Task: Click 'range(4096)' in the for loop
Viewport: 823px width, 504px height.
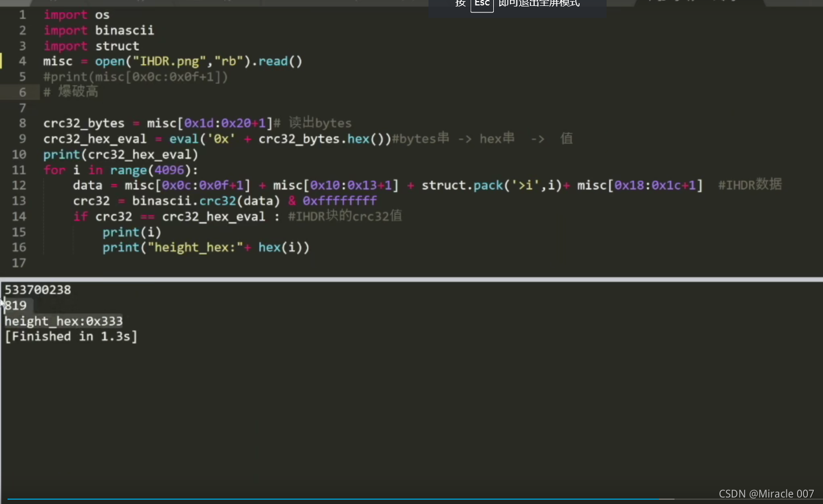Action: coord(151,170)
